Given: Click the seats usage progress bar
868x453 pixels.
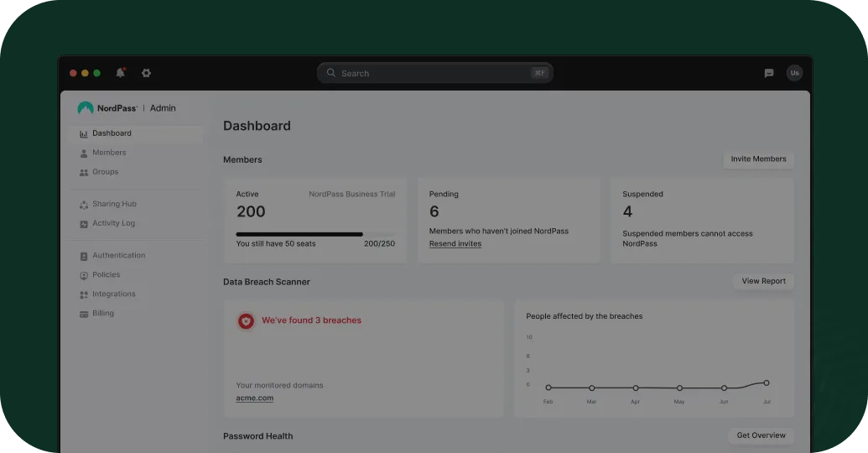Looking at the screenshot, I should [315, 234].
